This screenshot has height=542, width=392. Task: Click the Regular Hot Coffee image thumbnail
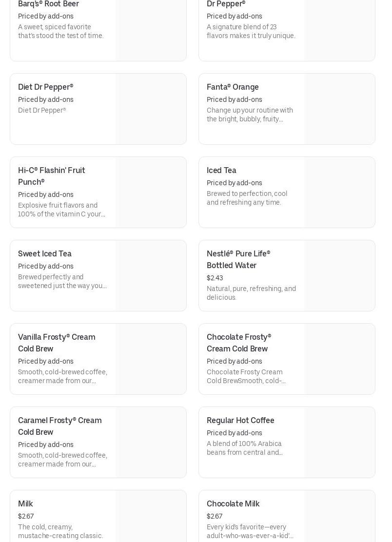point(340,443)
